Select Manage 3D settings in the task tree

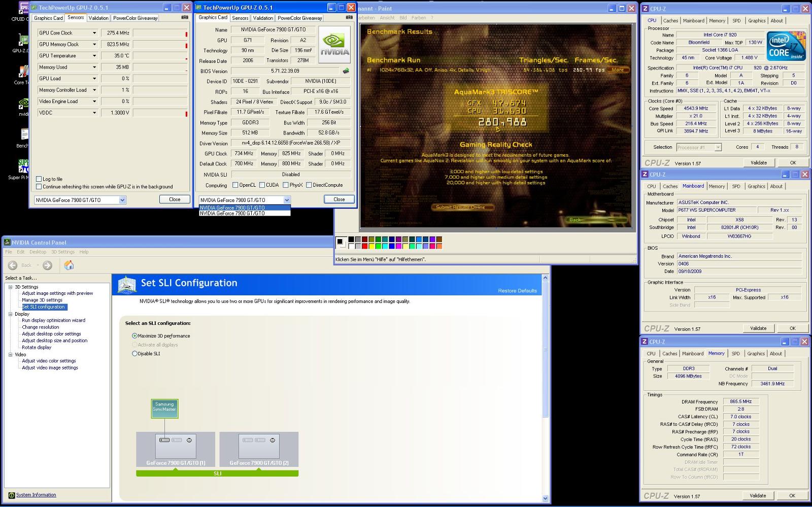(42, 300)
